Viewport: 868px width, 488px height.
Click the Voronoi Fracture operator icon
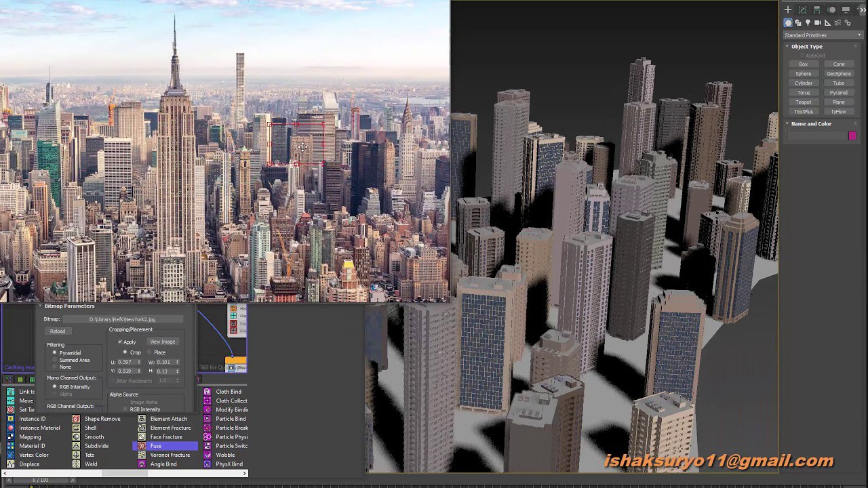point(142,455)
